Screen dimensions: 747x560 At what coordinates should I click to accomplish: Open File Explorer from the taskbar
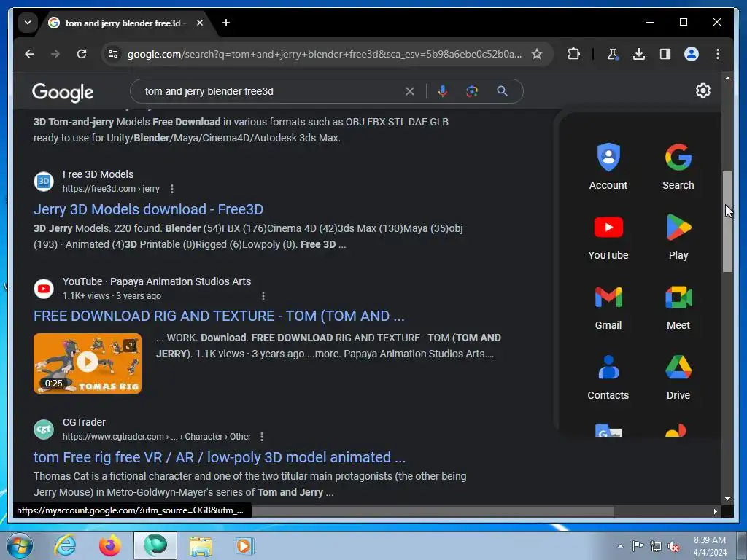(x=201, y=545)
